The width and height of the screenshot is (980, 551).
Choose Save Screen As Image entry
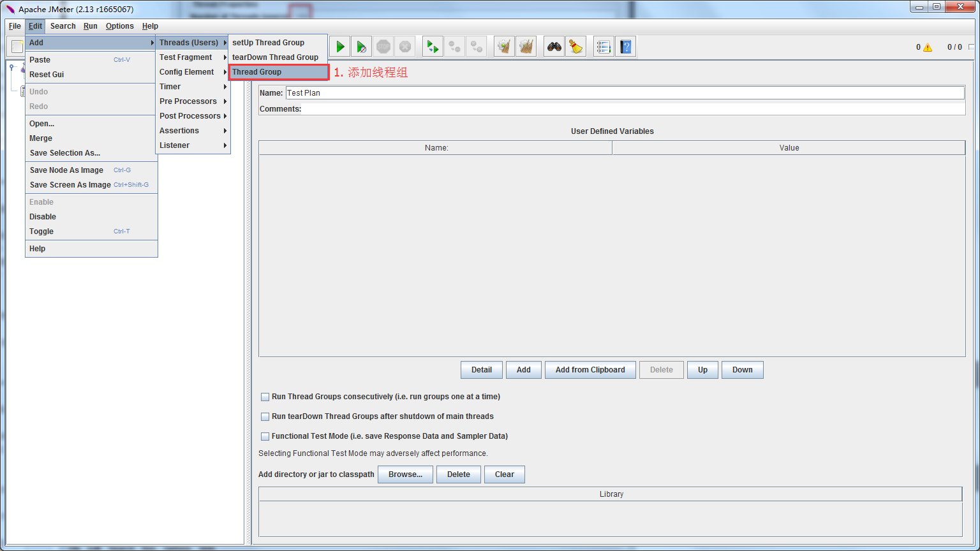[91, 185]
